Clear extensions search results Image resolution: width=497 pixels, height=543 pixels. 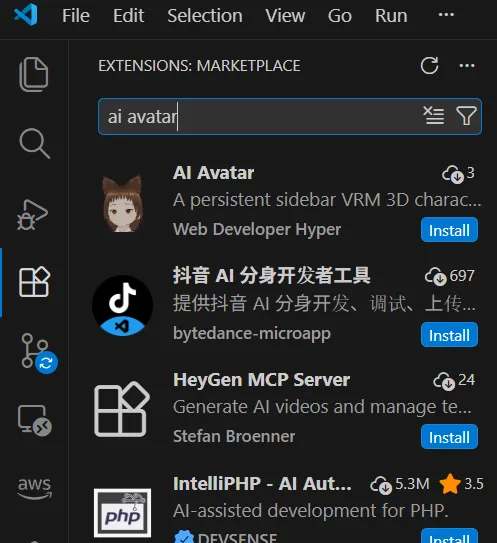pyautogui.click(x=434, y=115)
